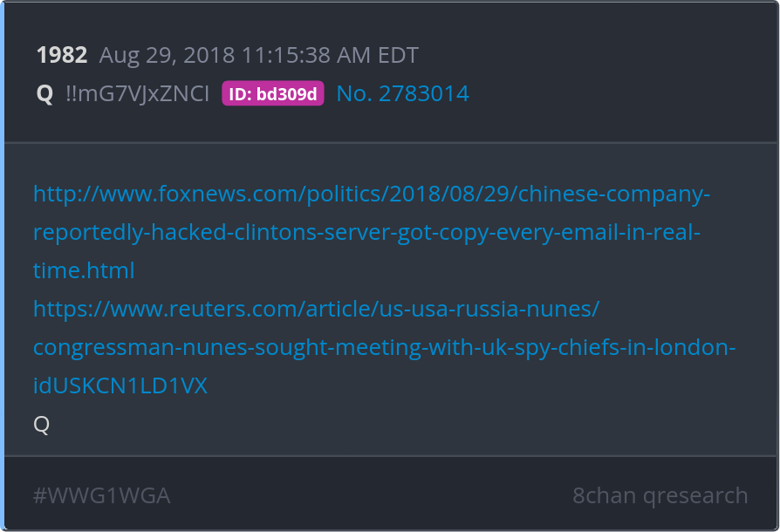Screen dimensions: 780x532
Task: Click the congressman-nunes-sought-meeting link line
Action: click(384, 347)
